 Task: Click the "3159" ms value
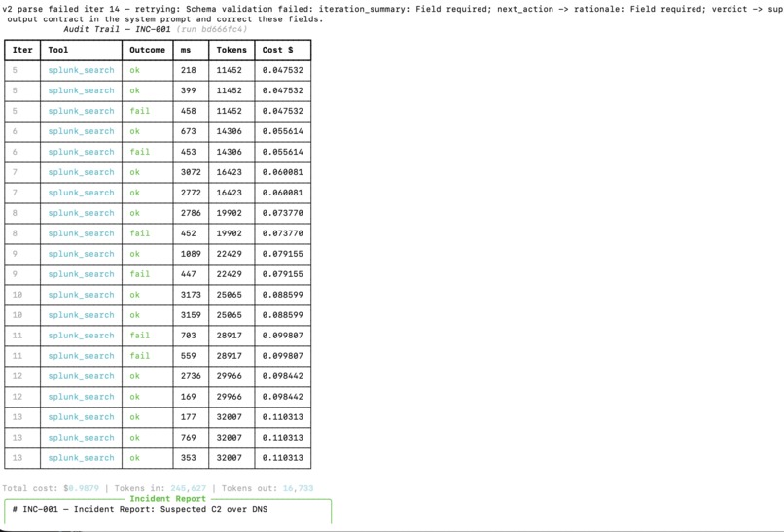coord(191,315)
